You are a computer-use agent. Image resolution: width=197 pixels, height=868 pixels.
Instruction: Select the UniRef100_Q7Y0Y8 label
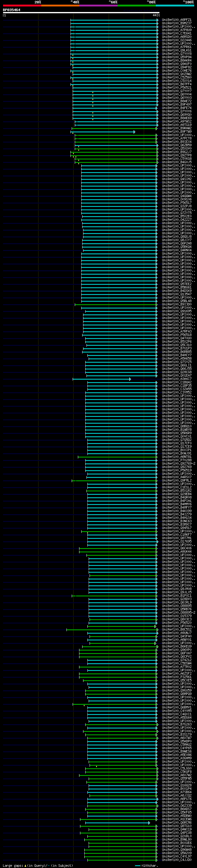click(x=176, y=54)
